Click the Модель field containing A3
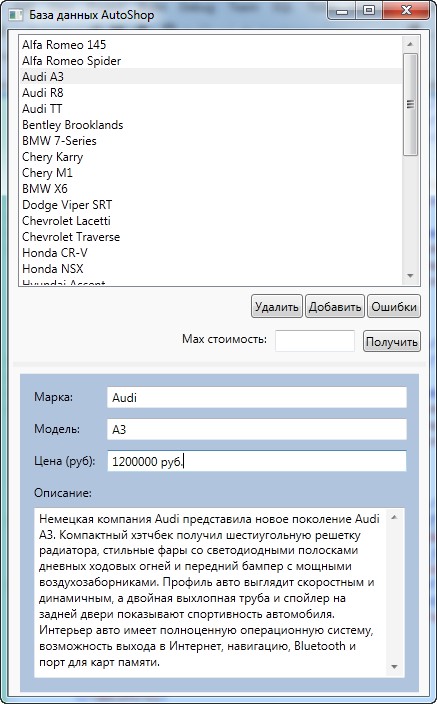Screen dimensions: 437x704 [x=256, y=429]
